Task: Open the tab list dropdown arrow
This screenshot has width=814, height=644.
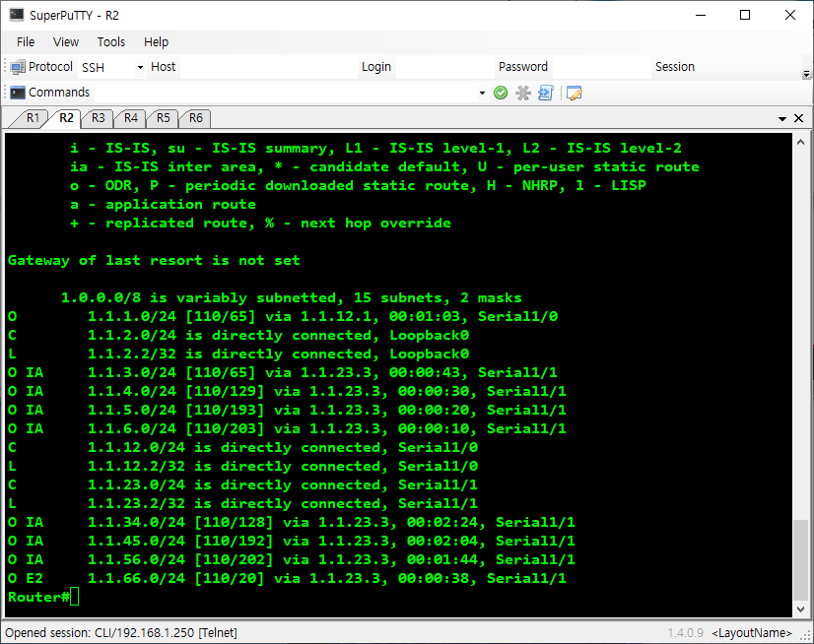Action: [x=782, y=119]
